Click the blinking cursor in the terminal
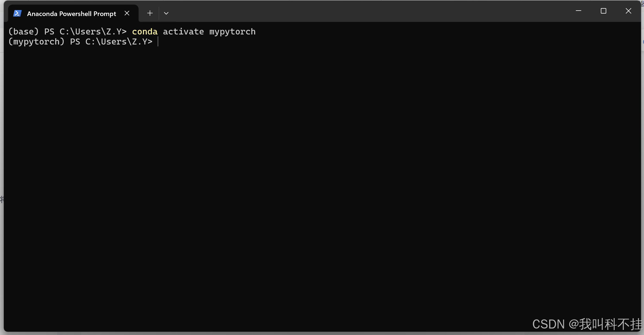The width and height of the screenshot is (644, 335). click(159, 42)
